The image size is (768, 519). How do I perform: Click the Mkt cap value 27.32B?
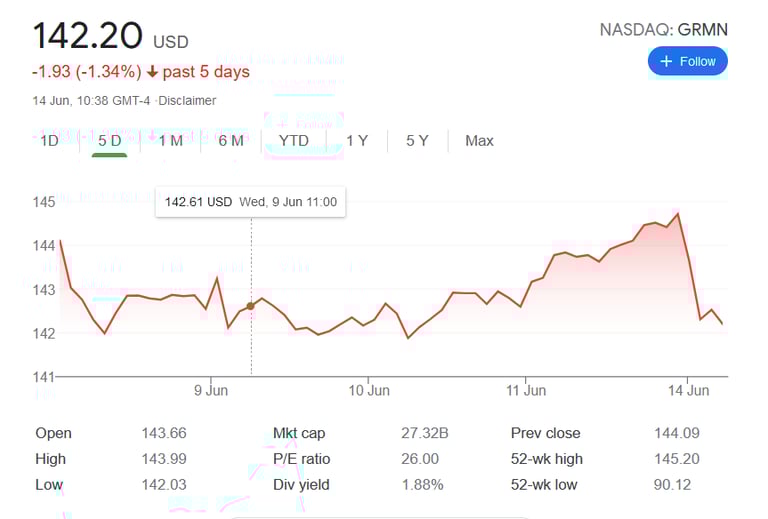tap(419, 433)
